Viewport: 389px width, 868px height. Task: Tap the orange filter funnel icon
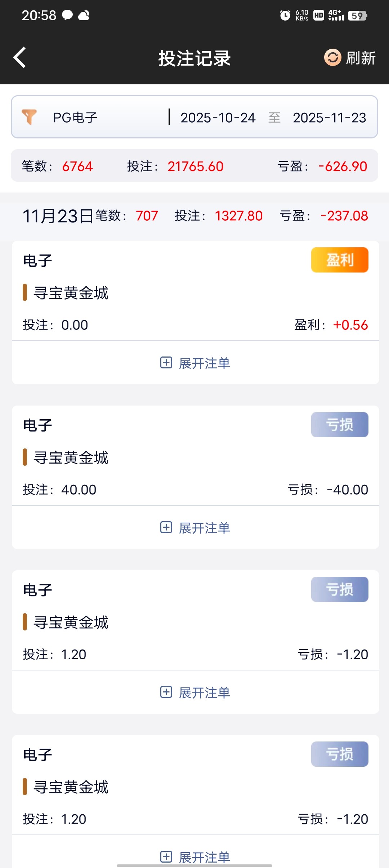click(29, 117)
